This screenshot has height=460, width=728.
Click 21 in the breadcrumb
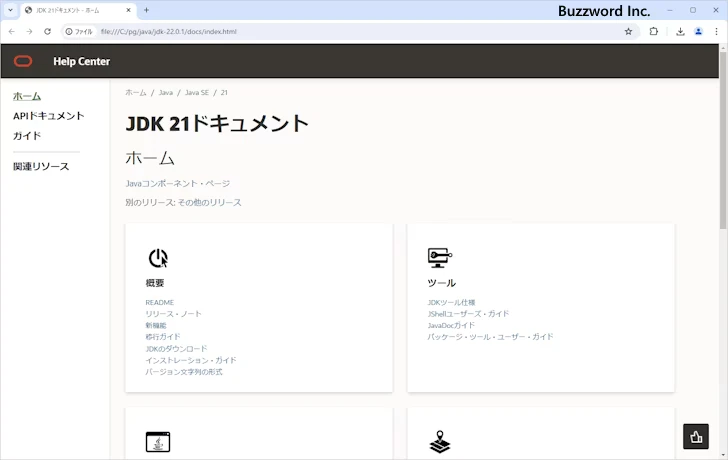click(224, 93)
